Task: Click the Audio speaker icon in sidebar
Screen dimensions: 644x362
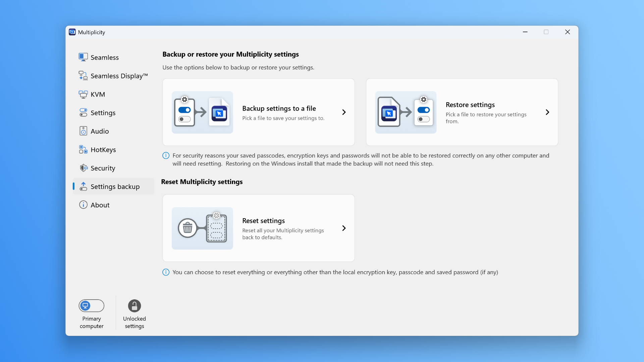Action: (83, 131)
